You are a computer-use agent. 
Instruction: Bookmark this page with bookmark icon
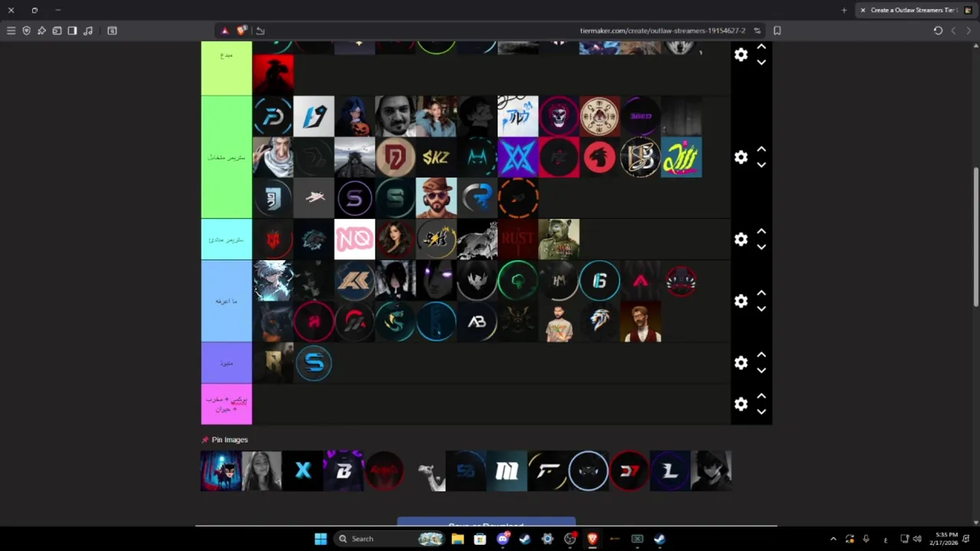(777, 31)
